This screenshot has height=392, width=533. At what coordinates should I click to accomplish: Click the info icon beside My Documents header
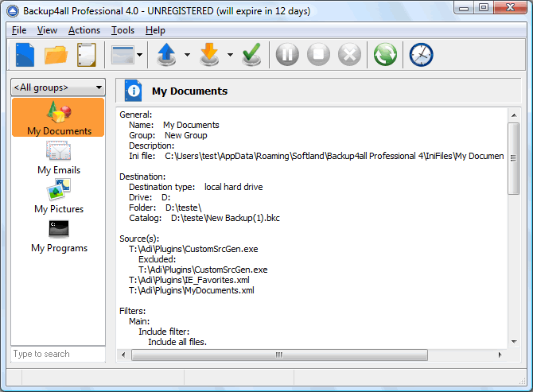click(133, 91)
